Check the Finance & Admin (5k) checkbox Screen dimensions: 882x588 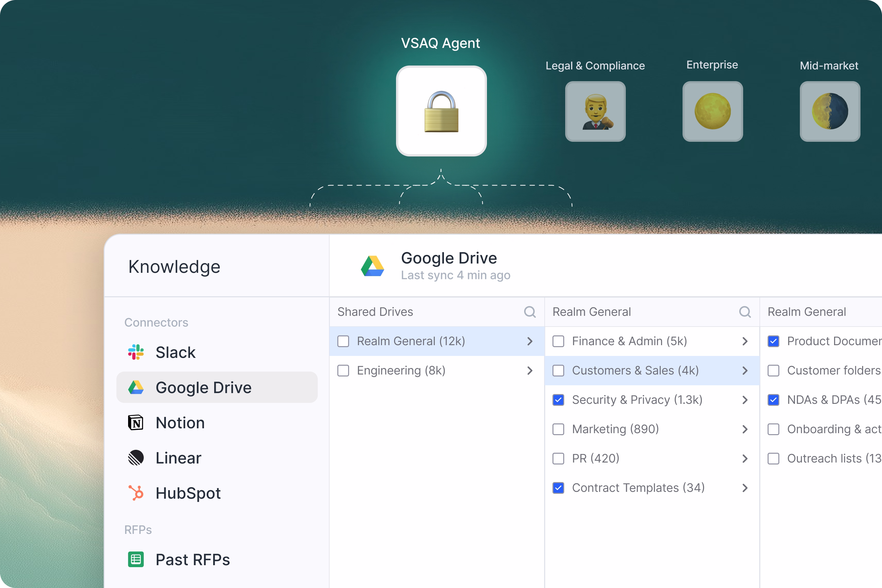(x=558, y=341)
